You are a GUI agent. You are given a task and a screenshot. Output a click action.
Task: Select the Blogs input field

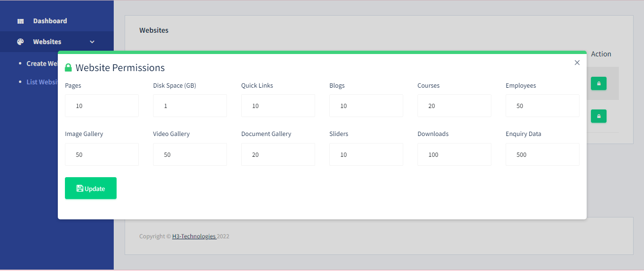[366, 106]
